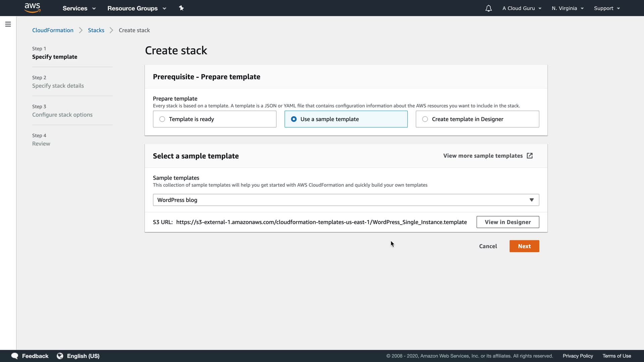Select Use a sample template radio option
This screenshot has width=644, height=362.
[294, 119]
